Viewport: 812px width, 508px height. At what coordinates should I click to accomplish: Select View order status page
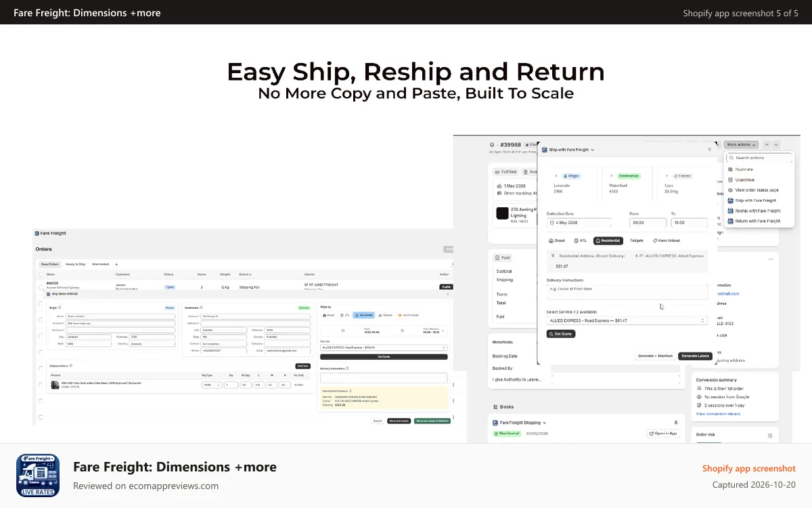coord(752,190)
